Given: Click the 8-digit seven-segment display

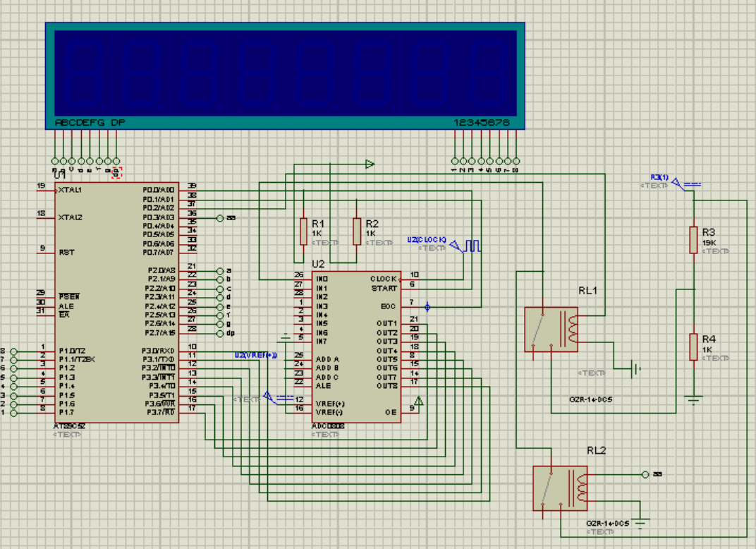Looking at the screenshot, I should (x=285, y=76).
